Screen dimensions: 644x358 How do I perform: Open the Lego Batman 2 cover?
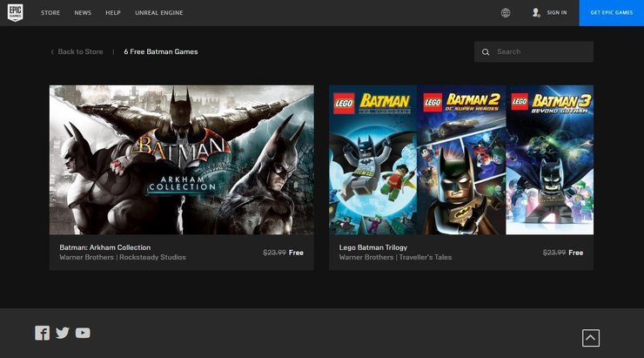coord(461,160)
